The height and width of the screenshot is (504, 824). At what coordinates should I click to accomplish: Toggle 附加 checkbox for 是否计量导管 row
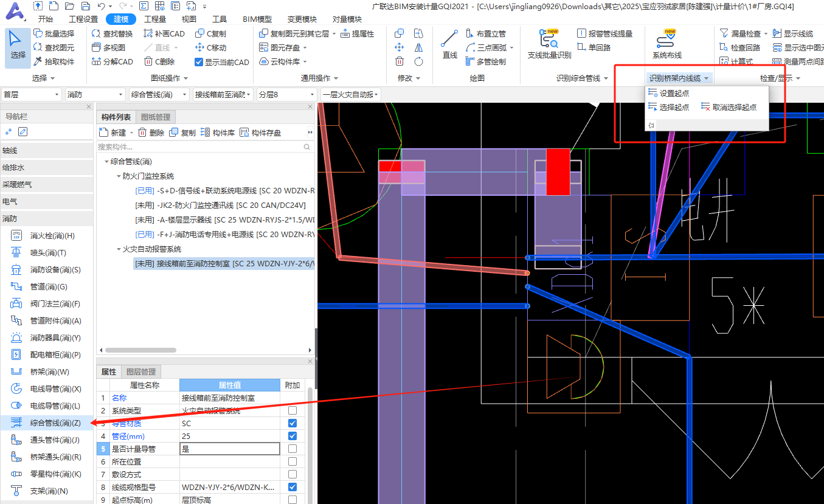pyautogui.click(x=293, y=449)
